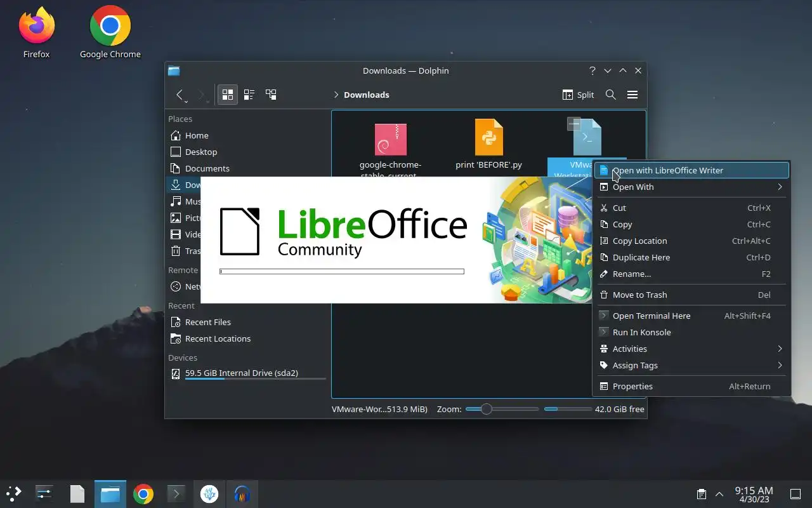The height and width of the screenshot is (508, 812).
Task: Click the 42.0 GiB free space bar
Action: click(x=568, y=409)
